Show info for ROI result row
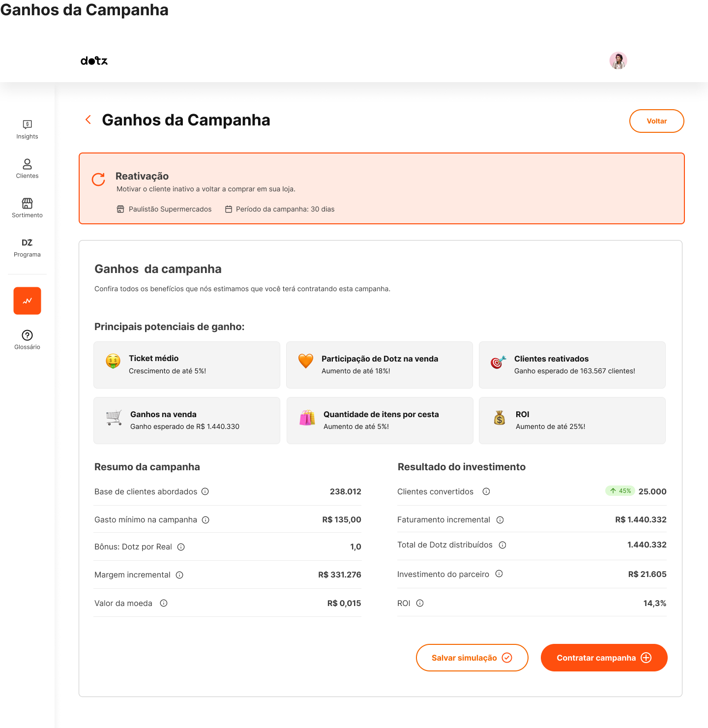 click(x=420, y=603)
